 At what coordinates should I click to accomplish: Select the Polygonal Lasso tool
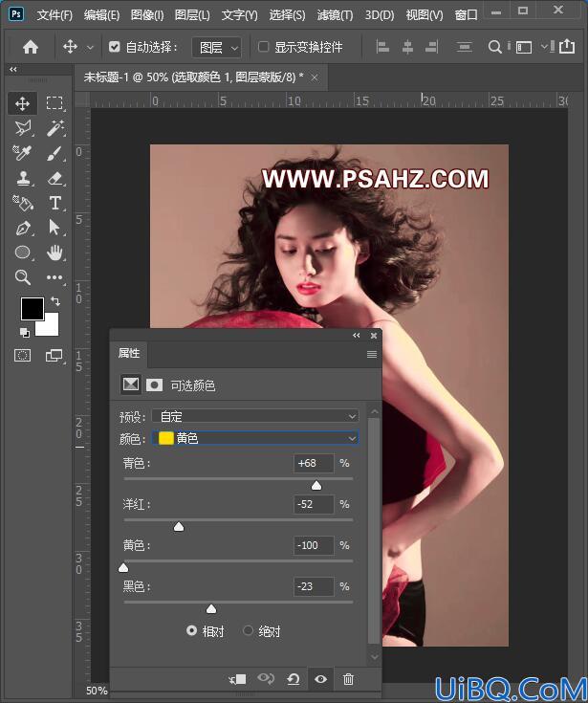(x=22, y=128)
